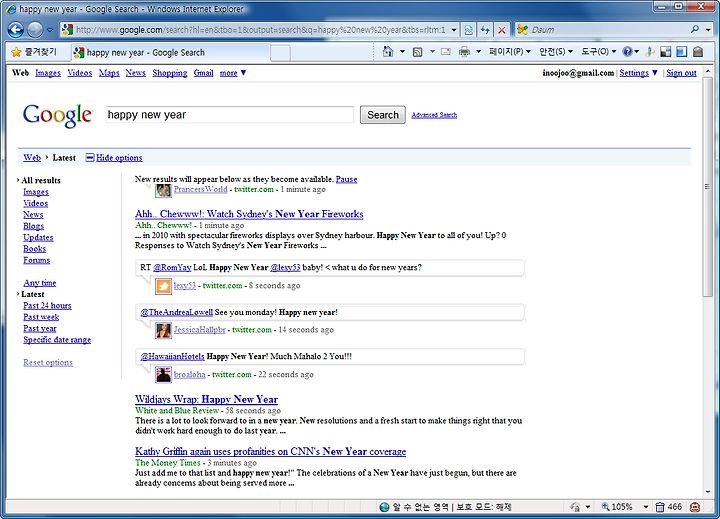Screen dimensions: 720x519
Task: Click the Read mail toolbar icon
Action: (445, 52)
